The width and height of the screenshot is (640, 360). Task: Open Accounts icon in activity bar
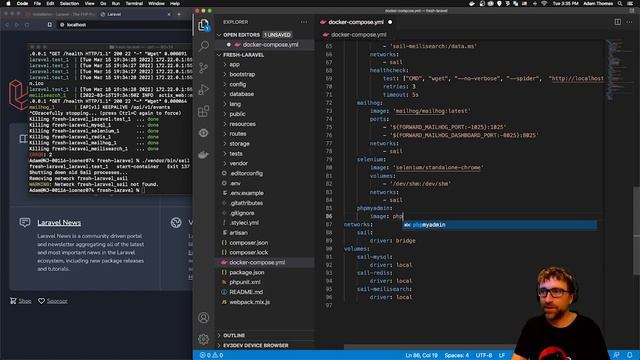point(204,318)
